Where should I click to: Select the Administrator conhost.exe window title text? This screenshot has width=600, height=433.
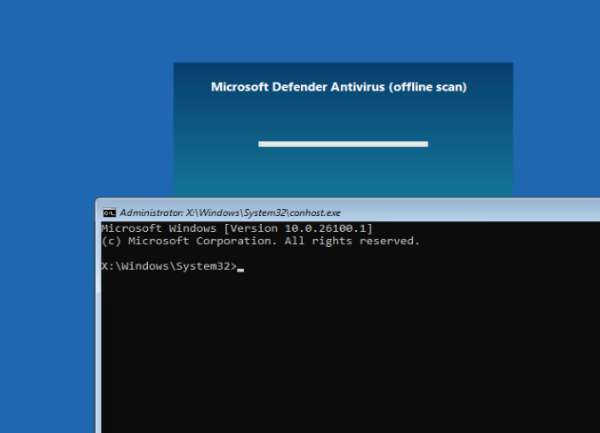coord(230,213)
